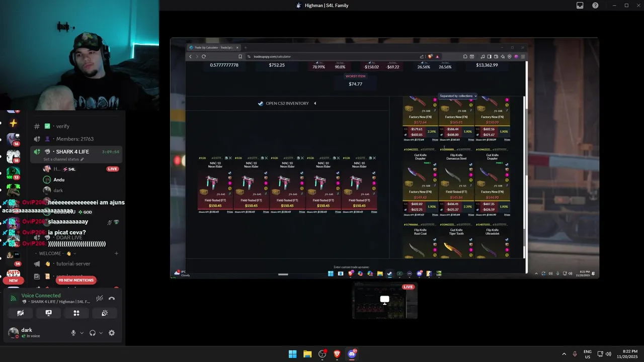The image size is (644, 362).
Task: Turn on camera in voice panel
Action: point(21,313)
